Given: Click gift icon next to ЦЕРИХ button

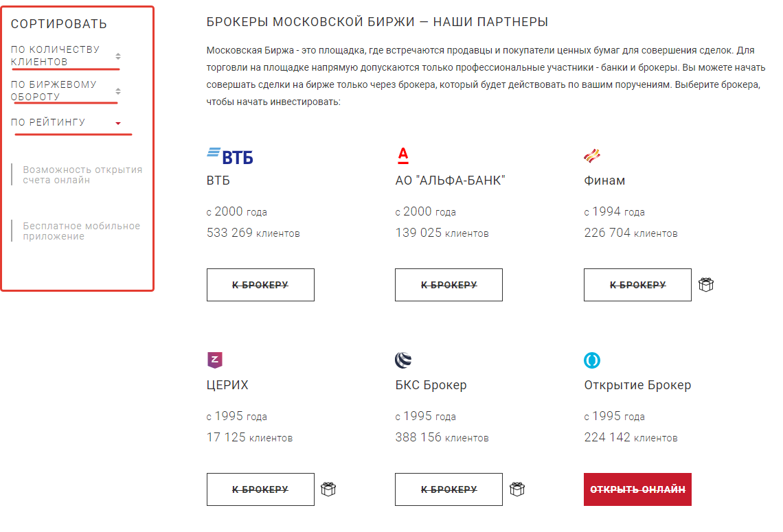Looking at the screenshot, I should tap(328, 489).
